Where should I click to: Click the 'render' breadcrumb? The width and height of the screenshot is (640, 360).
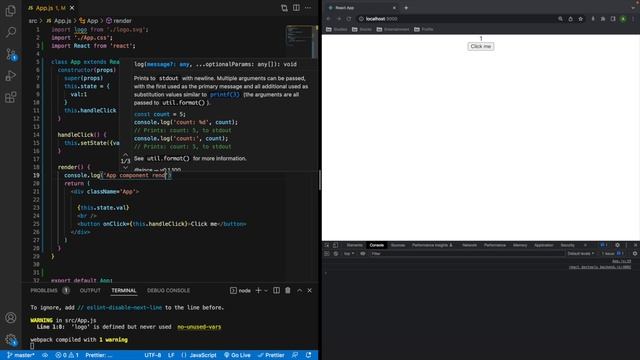pyautogui.click(x=119, y=21)
